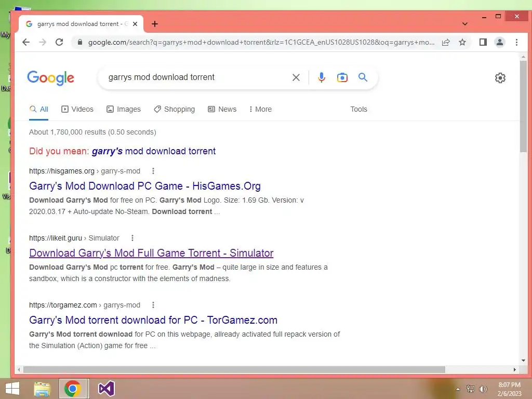Open the volume tray icon
Viewport: 532px width, 399px height.
coord(483,389)
